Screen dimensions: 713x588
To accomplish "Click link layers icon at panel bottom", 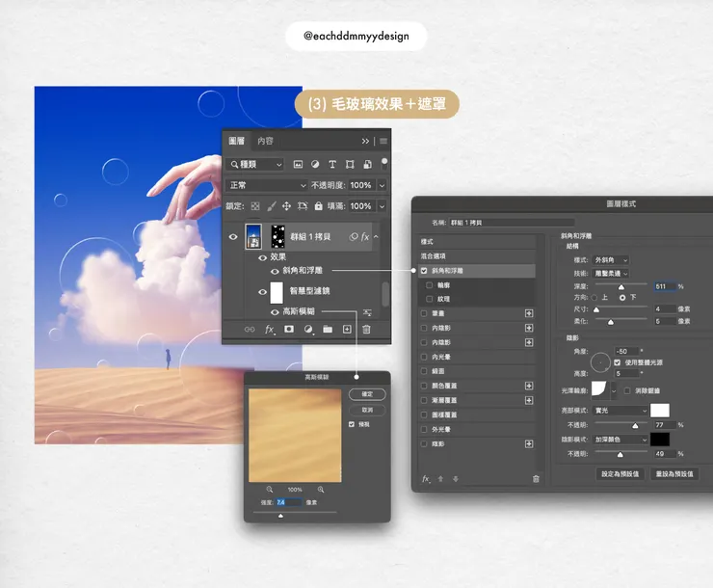I will 250,330.
